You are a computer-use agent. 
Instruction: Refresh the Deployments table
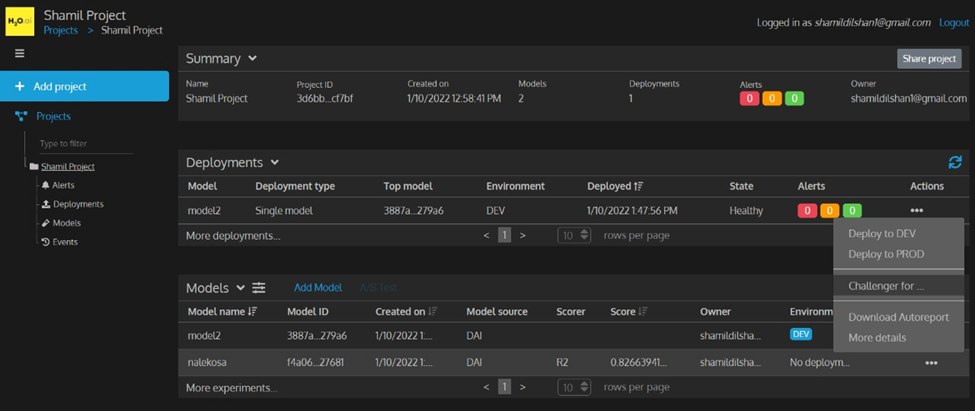coord(955,162)
